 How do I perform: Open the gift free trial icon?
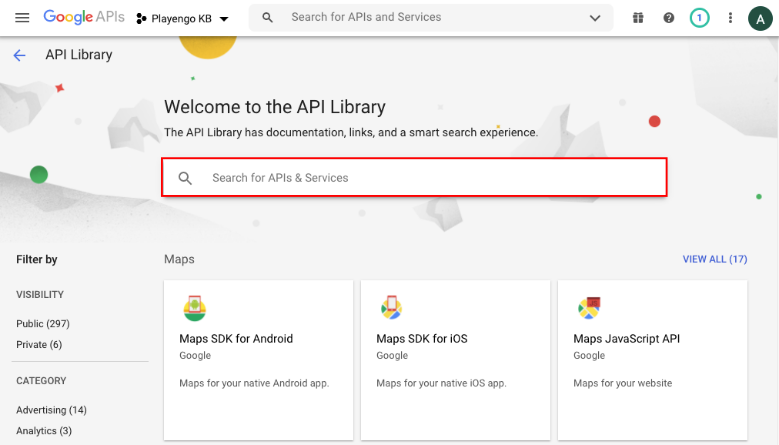pyautogui.click(x=638, y=18)
